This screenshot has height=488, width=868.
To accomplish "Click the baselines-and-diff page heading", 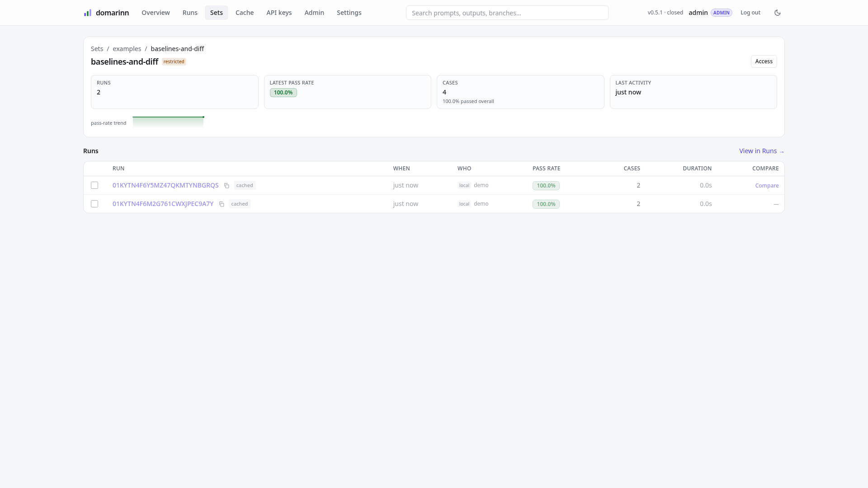I will 124,61.
